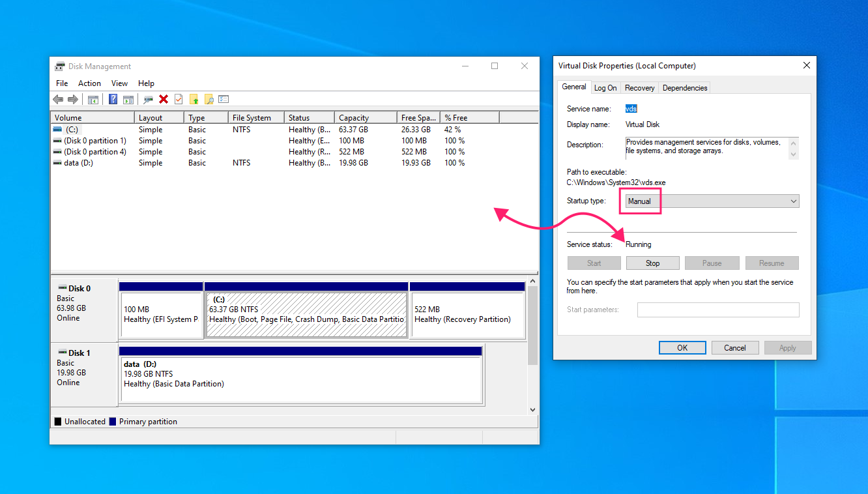Click the grayed Start service button
868x494 pixels.
click(594, 263)
